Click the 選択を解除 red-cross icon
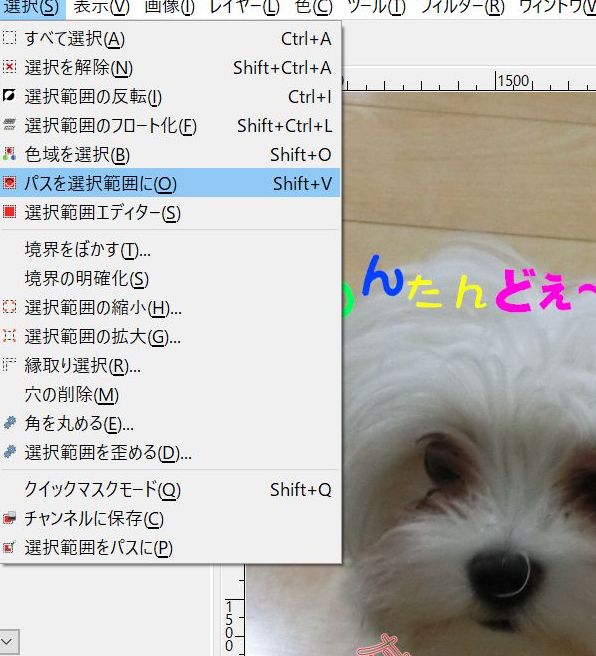Screen dimensions: 596x656 coord(9,67)
